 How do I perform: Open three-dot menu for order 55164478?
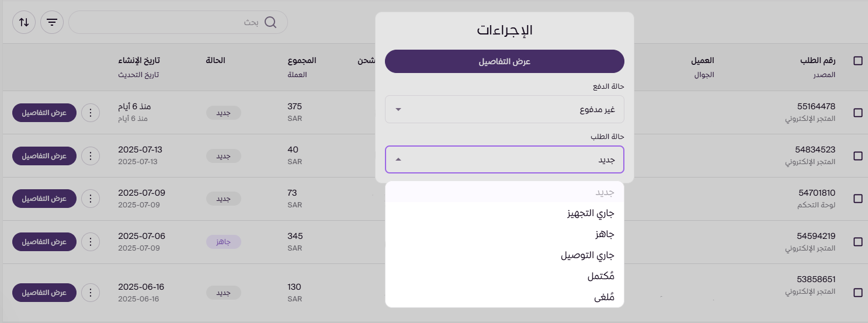90,113
